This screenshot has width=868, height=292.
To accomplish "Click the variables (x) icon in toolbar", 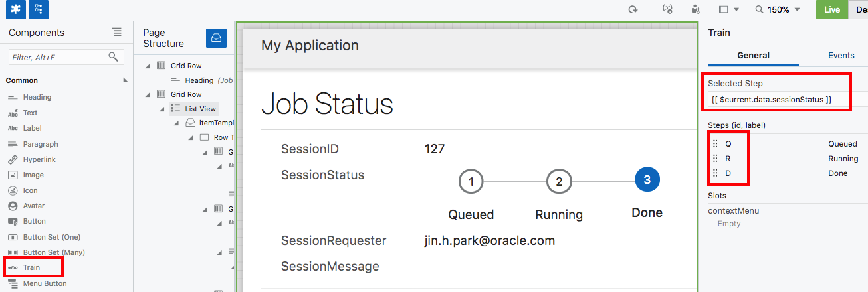I will (668, 9).
